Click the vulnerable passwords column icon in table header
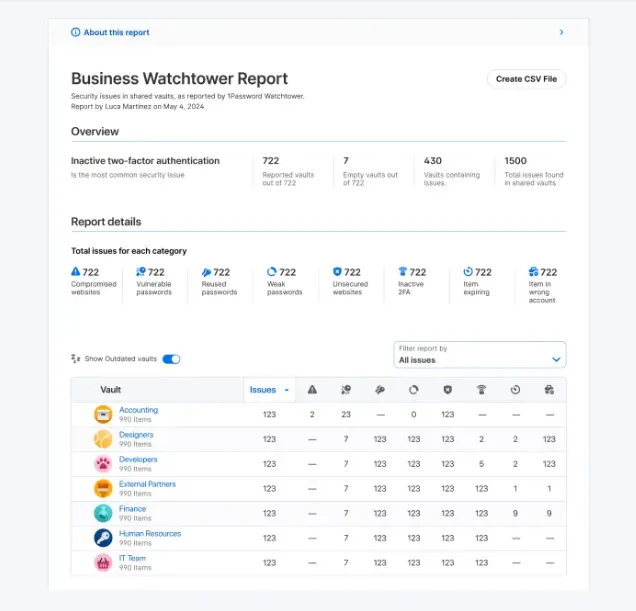The width and height of the screenshot is (636, 611). (x=346, y=390)
